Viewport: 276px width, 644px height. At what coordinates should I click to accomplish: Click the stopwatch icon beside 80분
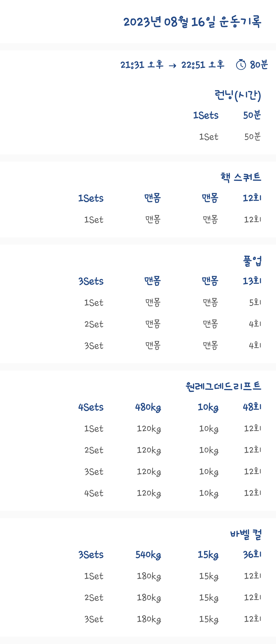(241, 65)
